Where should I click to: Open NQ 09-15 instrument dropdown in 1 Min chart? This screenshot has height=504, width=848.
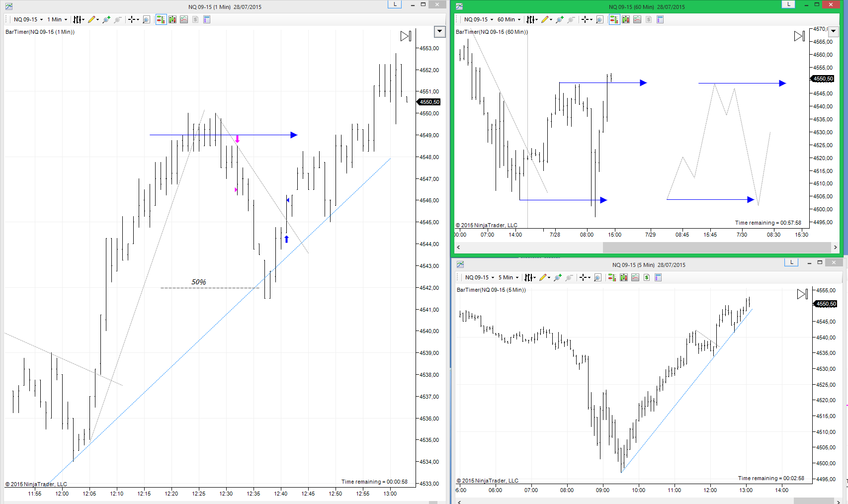[28, 19]
